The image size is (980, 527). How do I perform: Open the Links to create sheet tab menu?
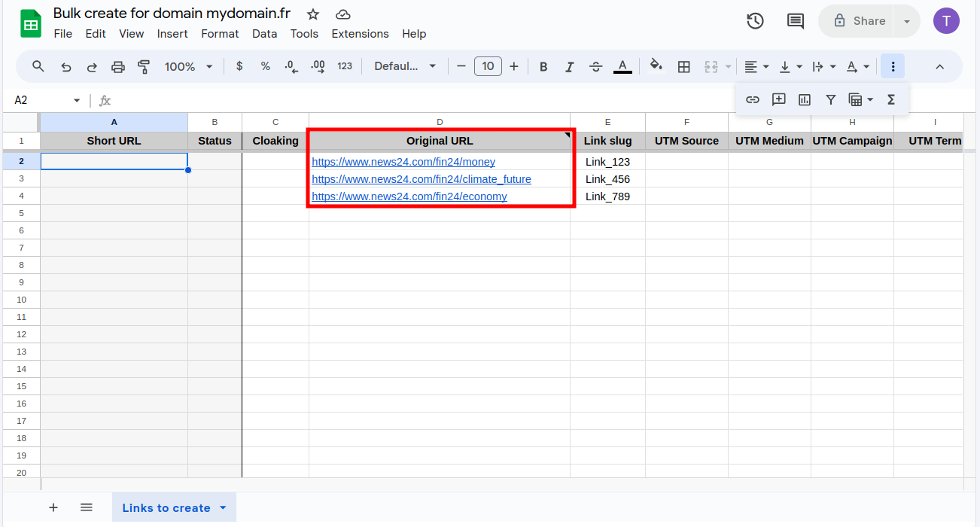point(223,507)
